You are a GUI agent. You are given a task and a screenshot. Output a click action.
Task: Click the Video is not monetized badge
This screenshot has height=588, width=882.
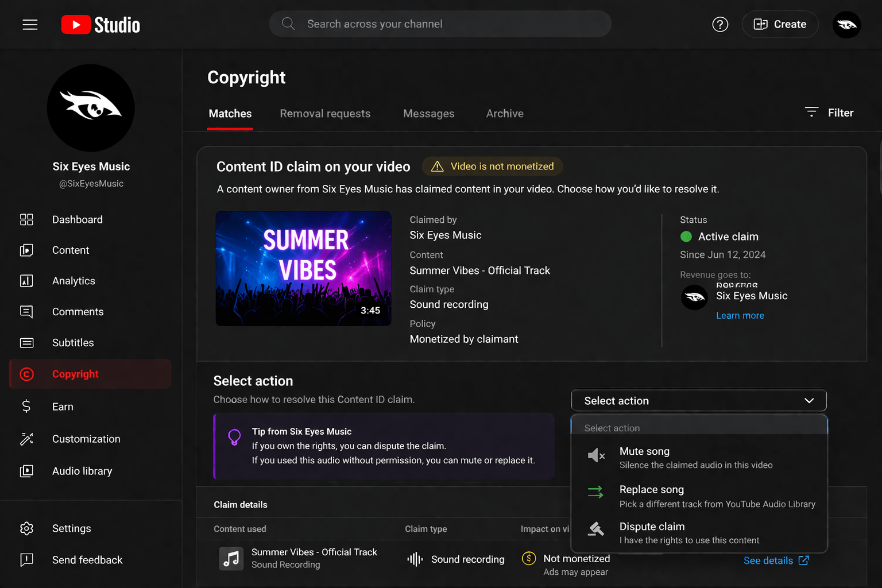pos(492,167)
